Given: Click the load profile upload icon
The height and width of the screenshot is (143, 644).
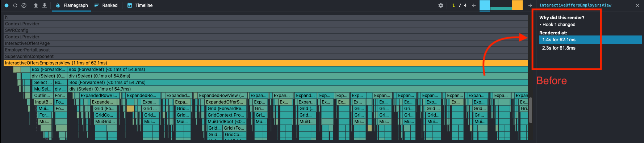Looking at the screenshot, I should click(x=36, y=5).
